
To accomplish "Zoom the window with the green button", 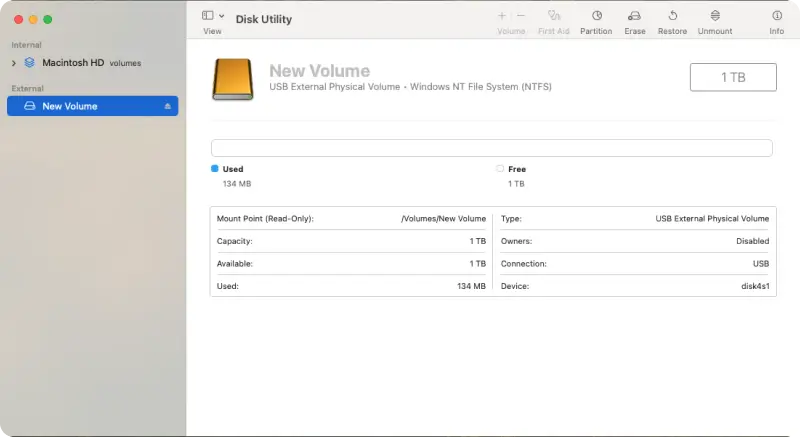I will (x=47, y=19).
